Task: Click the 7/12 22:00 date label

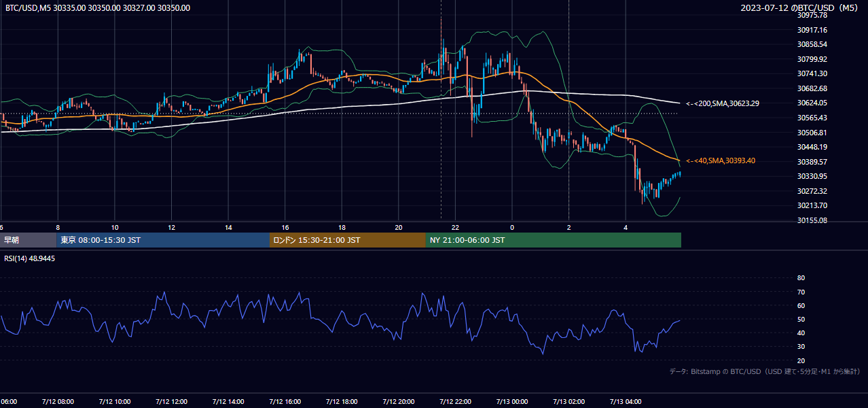Action: click(x=455, y=401)
